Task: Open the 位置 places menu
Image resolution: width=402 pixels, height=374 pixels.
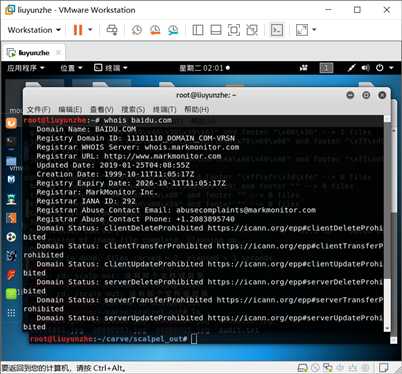Action: click(x=71, y=68)
